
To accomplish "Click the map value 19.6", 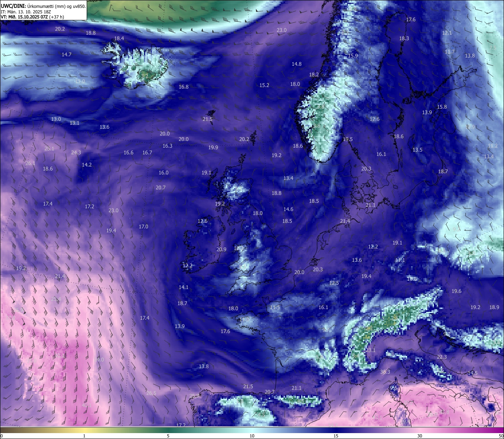I will pos(456,291).
